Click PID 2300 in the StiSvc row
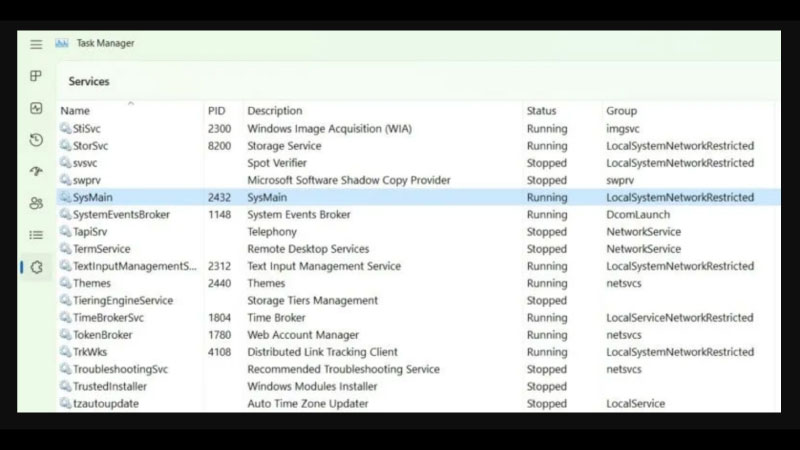The height and width of the screenshot is (450, 800). [219, 129]
